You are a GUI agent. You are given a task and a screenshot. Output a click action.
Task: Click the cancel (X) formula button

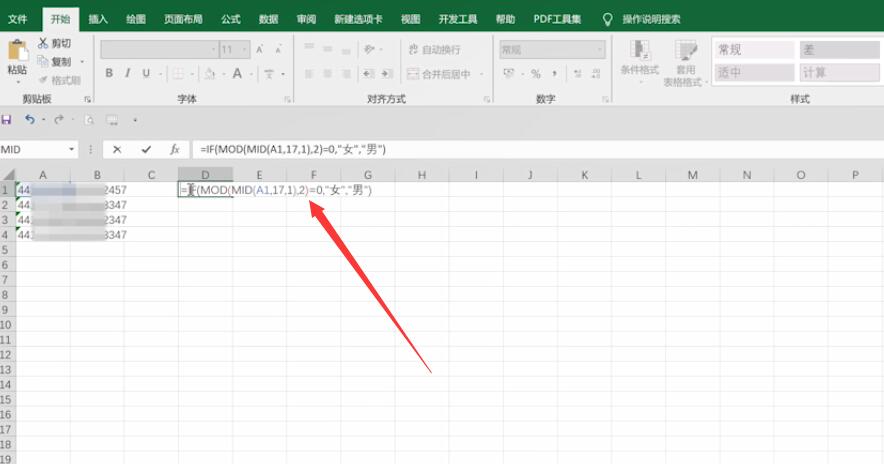pos(117,149)
